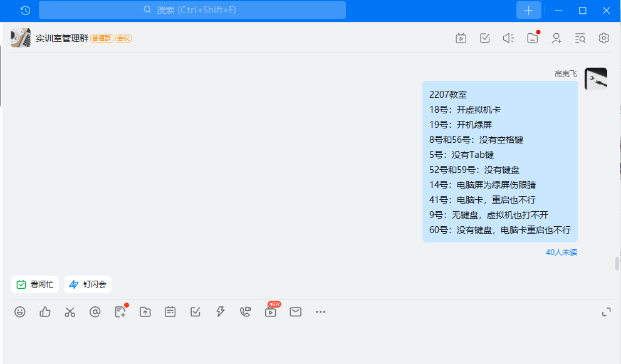The height and width of the screenshot is (364, 621).
Task: Click the plus button in title bar
Action: 528,10
